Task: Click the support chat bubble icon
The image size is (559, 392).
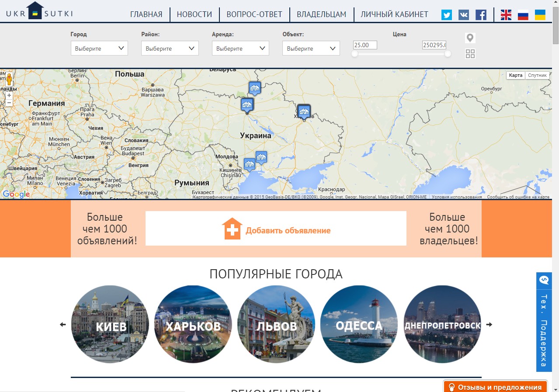Action: pos(544,280)
